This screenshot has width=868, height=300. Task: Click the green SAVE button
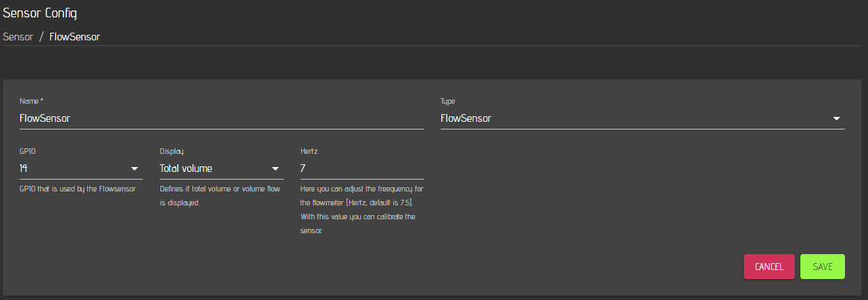tap(823, 267)
